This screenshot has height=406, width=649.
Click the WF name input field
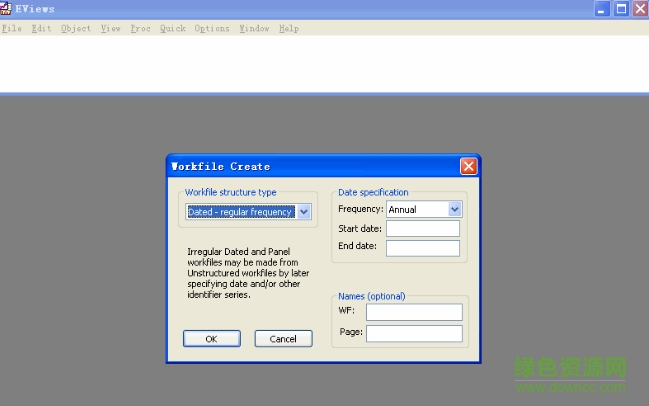click(x=414, y=312)
